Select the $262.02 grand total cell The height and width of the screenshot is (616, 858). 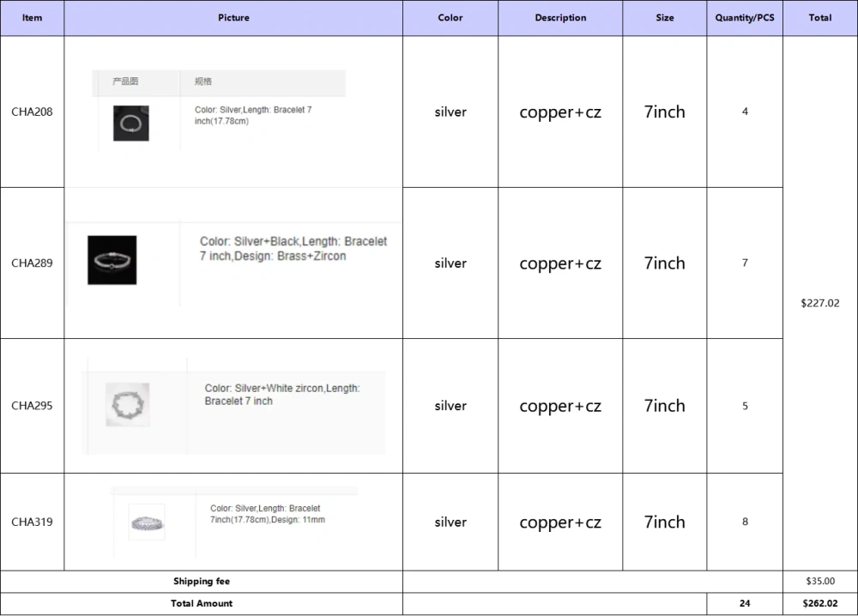[x=819, y=604]
